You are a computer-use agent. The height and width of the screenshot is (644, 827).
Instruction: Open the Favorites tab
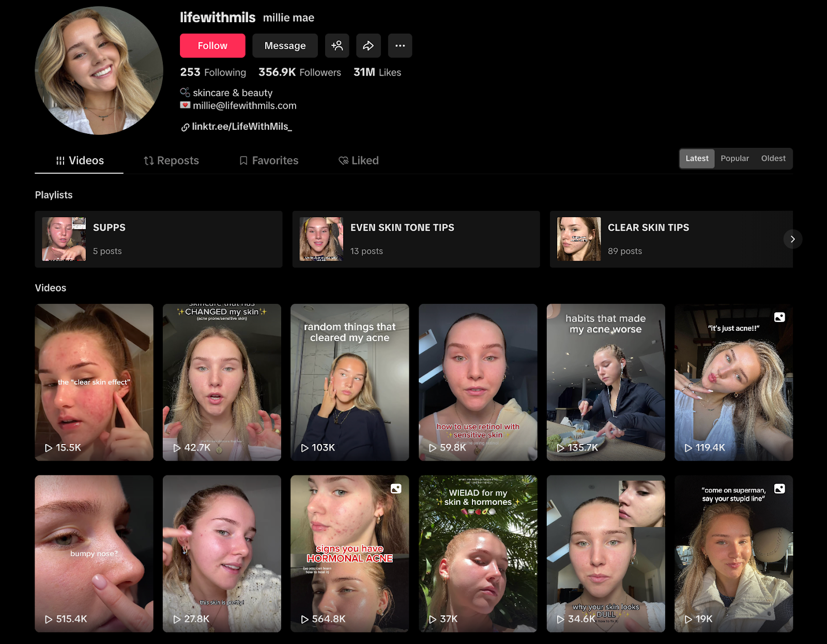(x=269, y=161)
